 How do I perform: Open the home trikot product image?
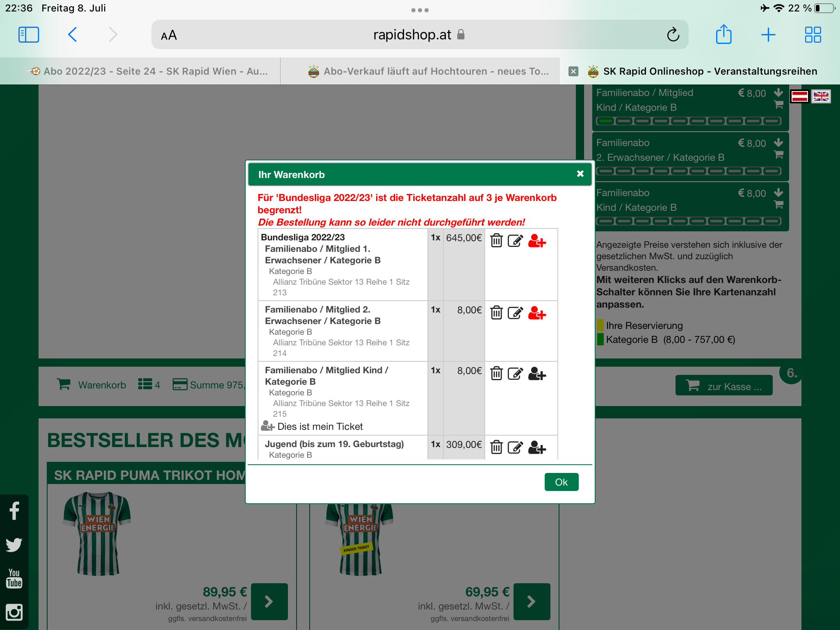[x=97, y=533]
